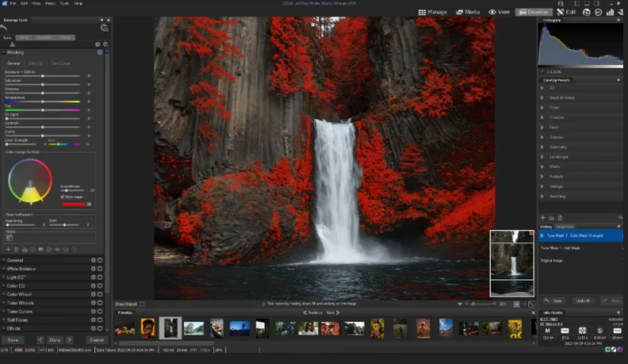Import presets using the import icon
This screenshot has height=364, width=628.
coord(552,218)
